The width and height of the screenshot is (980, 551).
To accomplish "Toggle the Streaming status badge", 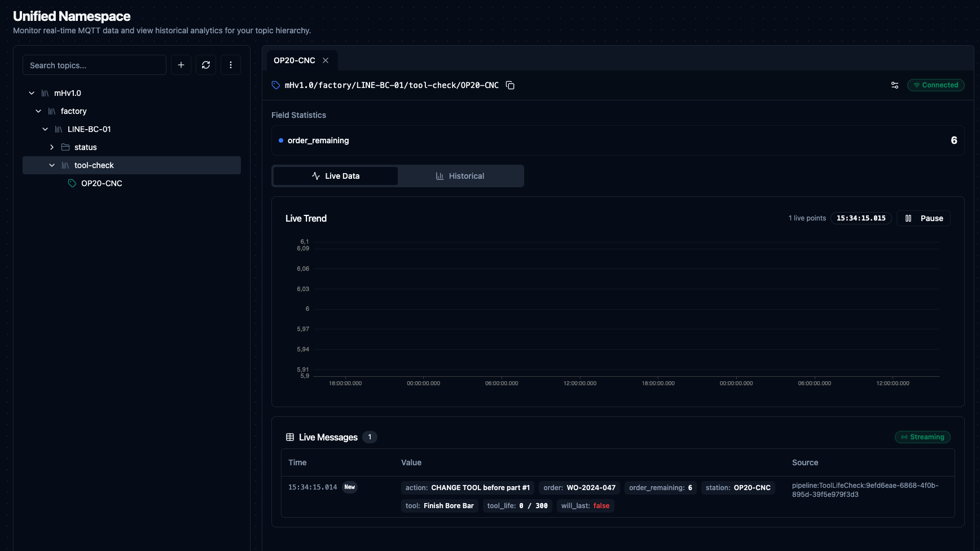I will pyautogui.click(x=922, y=437).
